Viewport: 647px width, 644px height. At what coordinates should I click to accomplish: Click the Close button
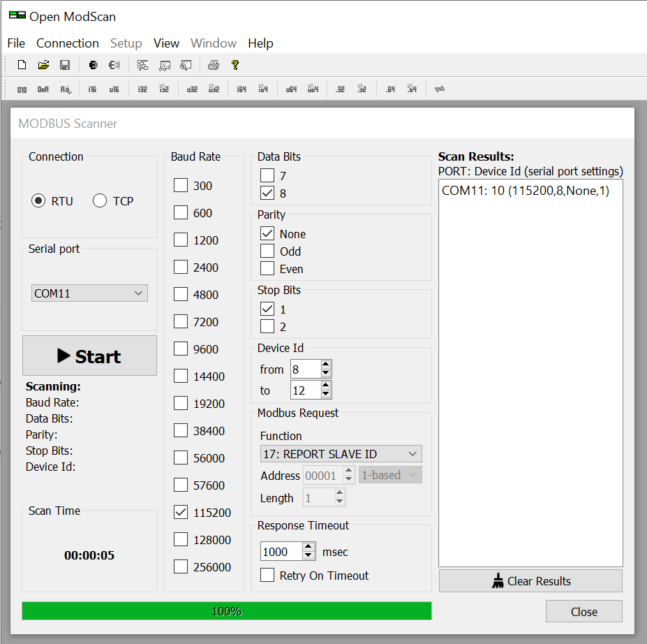coord(584,611)
